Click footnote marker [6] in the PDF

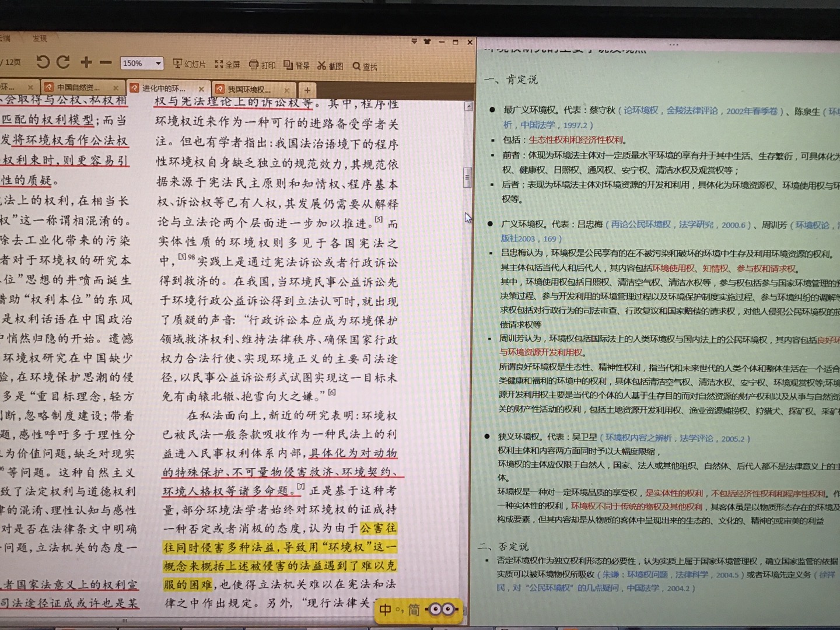tap(331, 393)
